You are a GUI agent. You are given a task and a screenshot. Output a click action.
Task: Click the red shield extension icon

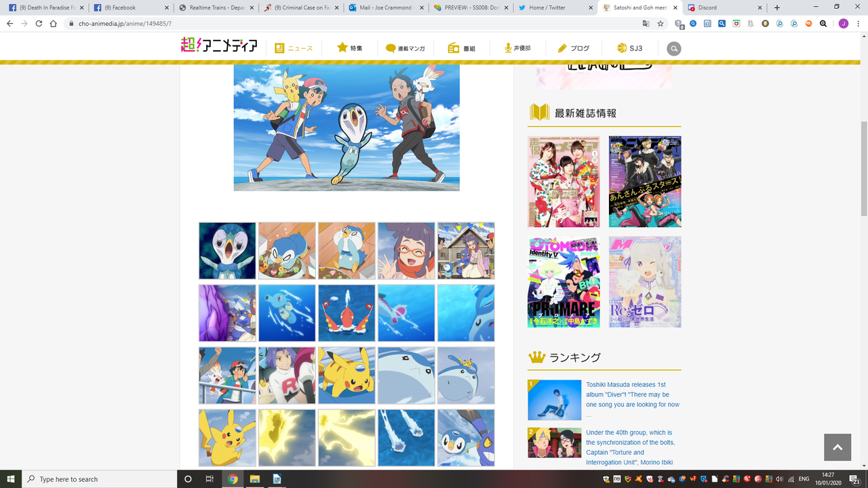(736, 23)
